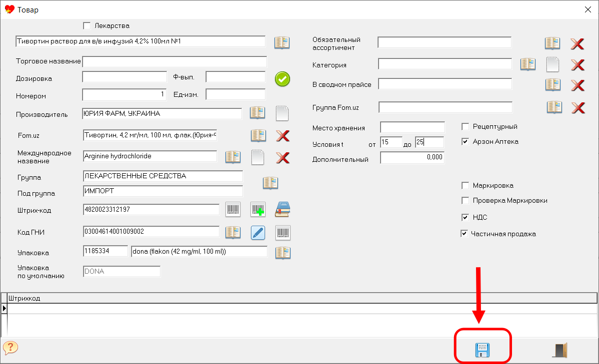Open book lookup icon for Международное название
599x364 pixels.
click(x=233, y=157)
